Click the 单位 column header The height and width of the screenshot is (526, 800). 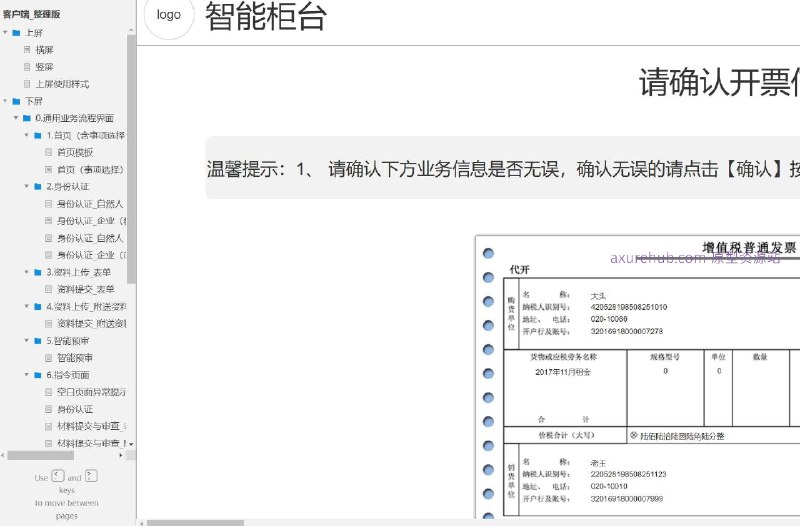718,357
